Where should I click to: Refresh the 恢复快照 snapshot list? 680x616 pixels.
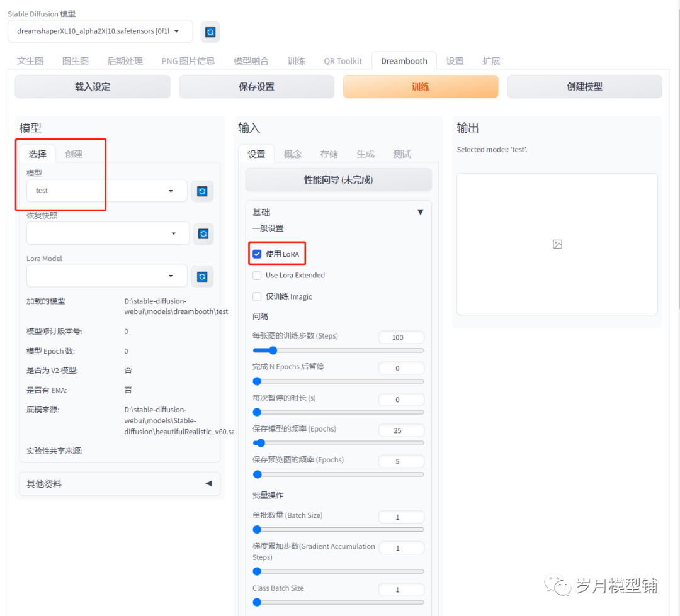click(x=203, y=234)
